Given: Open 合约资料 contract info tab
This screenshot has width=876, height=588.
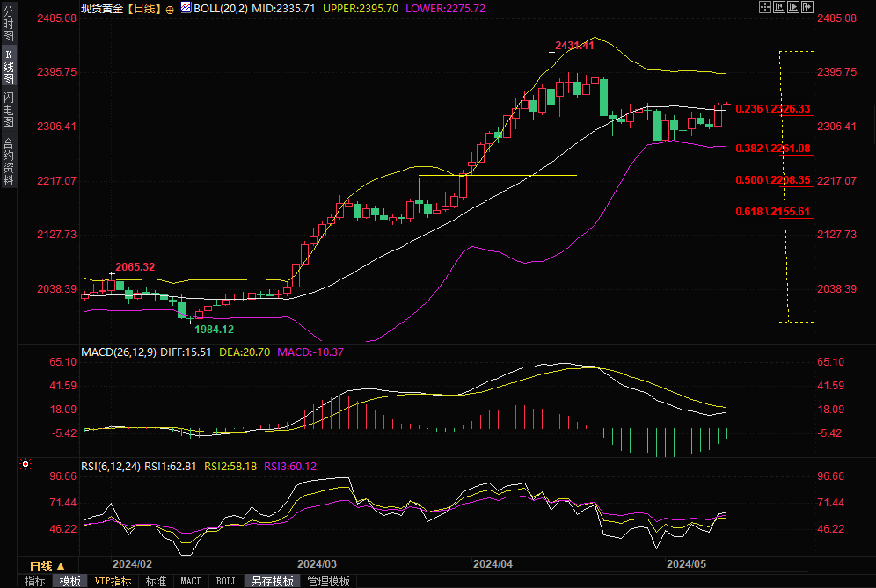Looking at the screenshot, I should pos(9,162).
